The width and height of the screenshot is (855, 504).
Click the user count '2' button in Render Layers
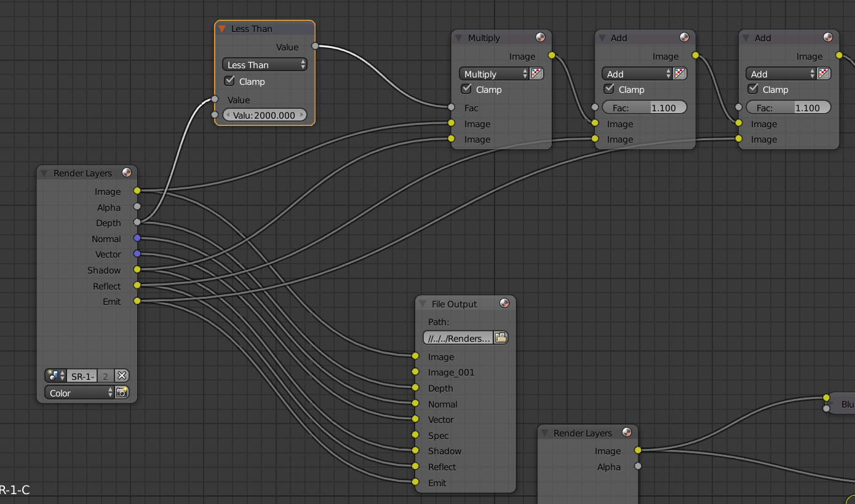[x=105, y=376]
